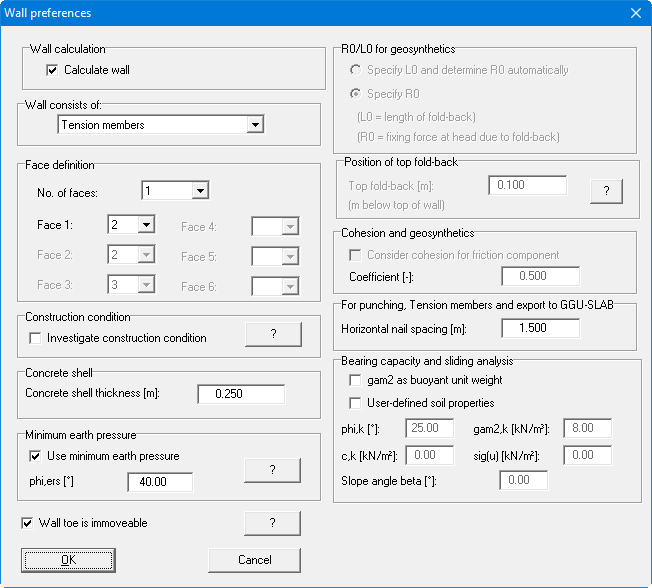The width and height of the screenshot is (652, 588).
Task: Click the help button beside Wall toe is immoveable
Action: pyautogui.click(x=272, y=523)
